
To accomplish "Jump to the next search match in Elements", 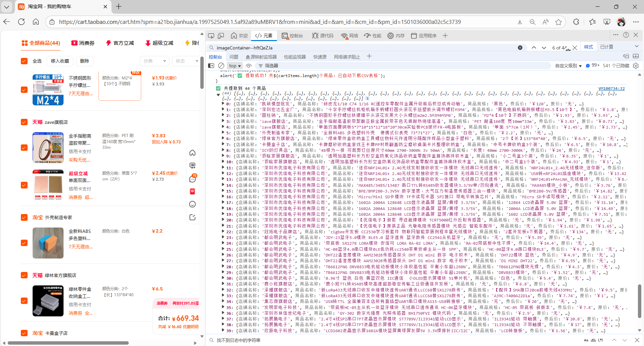I will tap(544, 48).
